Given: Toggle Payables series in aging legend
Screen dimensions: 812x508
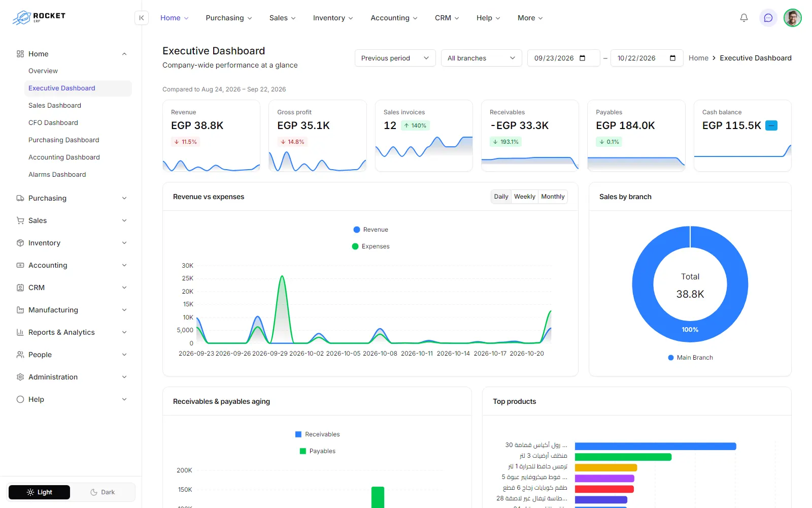Looking at the screenshot, I should tap(317, 451).
